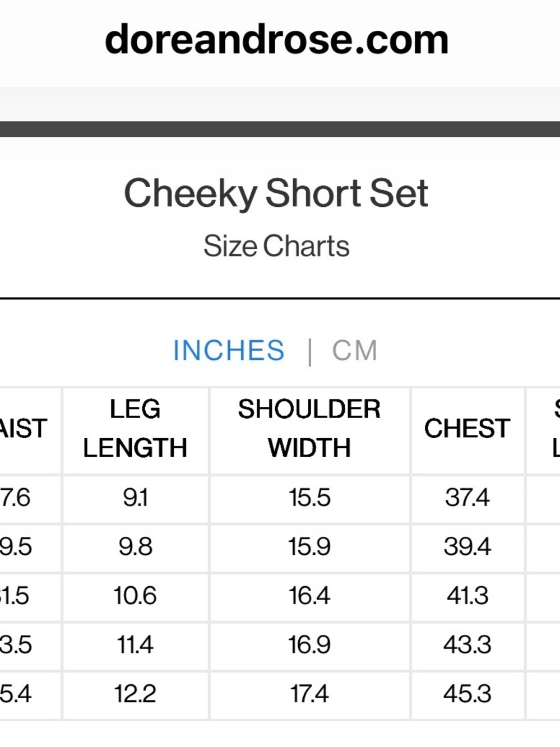Select leg length cell 9.8

tap(136, 547)
